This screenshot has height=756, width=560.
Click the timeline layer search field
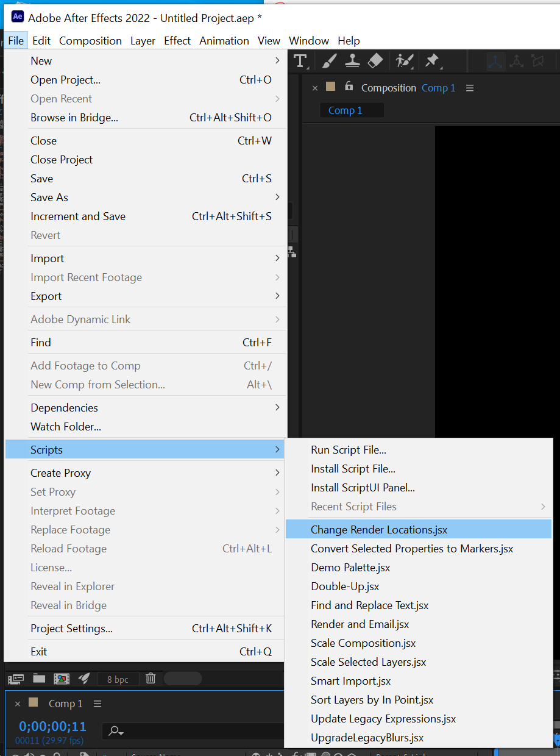[x=194, y=731]
